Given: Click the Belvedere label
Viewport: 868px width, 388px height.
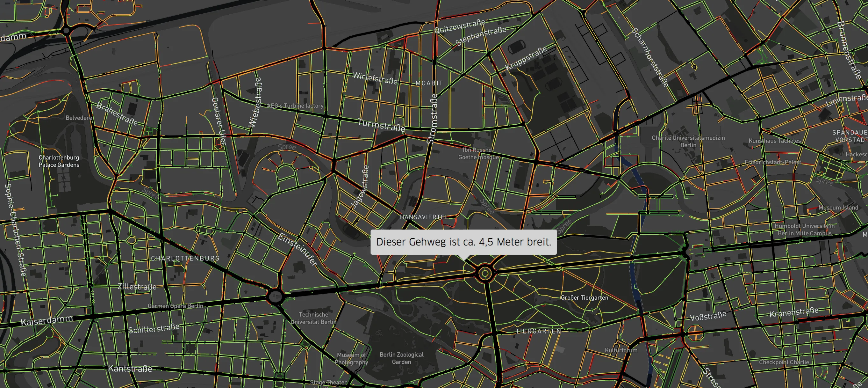Looking at the screenshot, I should [79, 118].
